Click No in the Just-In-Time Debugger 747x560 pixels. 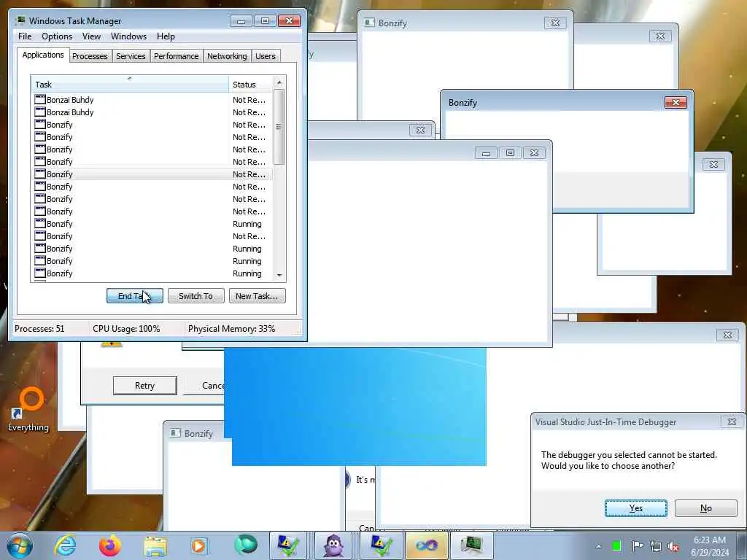coord(706,508)
